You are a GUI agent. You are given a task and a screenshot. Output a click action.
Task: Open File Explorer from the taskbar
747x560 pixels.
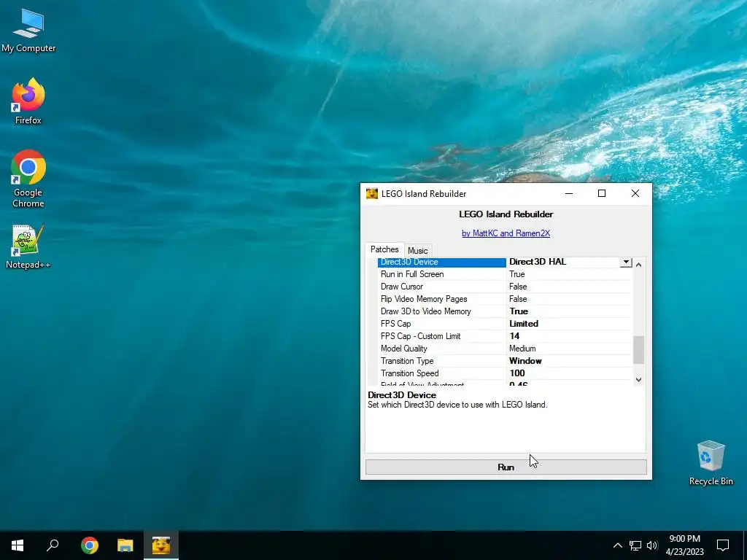[125, 545]
